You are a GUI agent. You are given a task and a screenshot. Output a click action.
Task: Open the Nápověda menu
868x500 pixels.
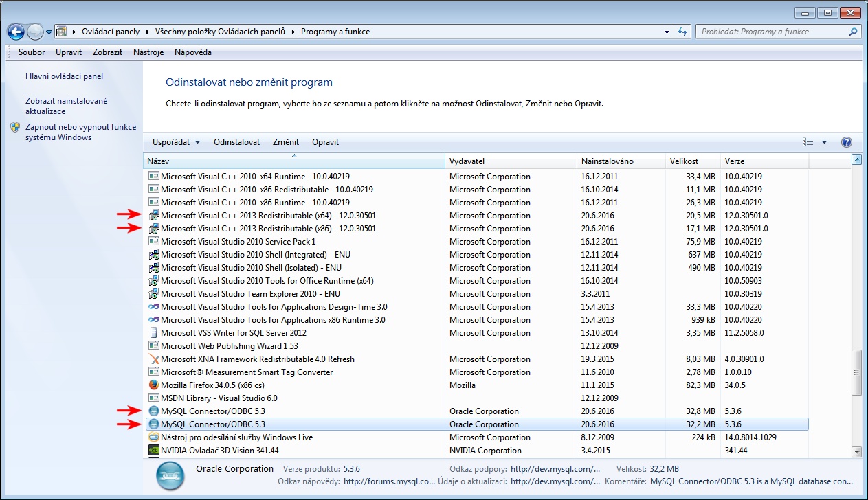pyautogui.click(x=193, y=52)
